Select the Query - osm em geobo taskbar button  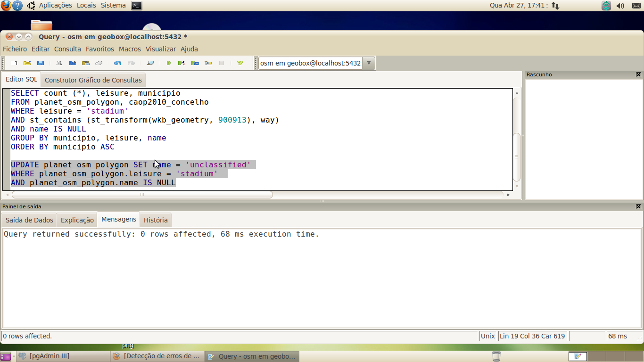tap(252, 356)
